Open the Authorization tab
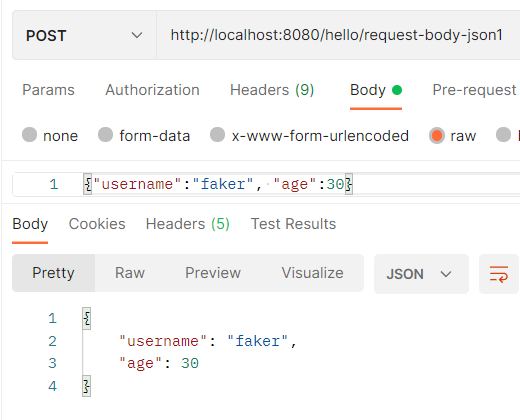Image resolution: width=520 pixels, height=420 pixels. (152, 90)
